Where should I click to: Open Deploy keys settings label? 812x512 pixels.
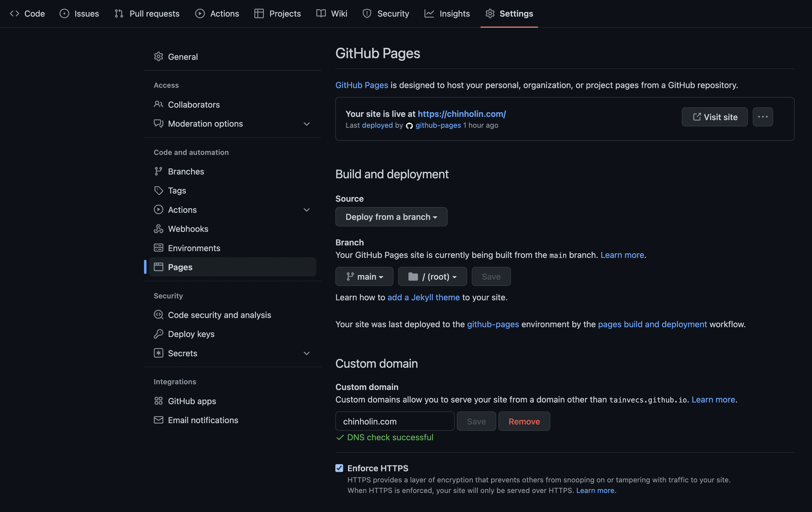[x=191, y=334]
